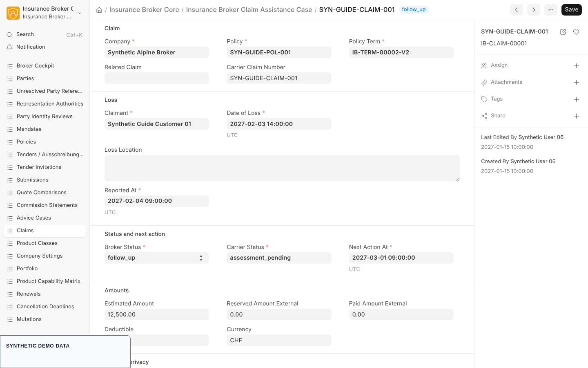Image resolution: width=588 pixels, height=368 pixels.
Task: Open Product Capability Matrix sidebar item
Action: [x=45, y=281]
